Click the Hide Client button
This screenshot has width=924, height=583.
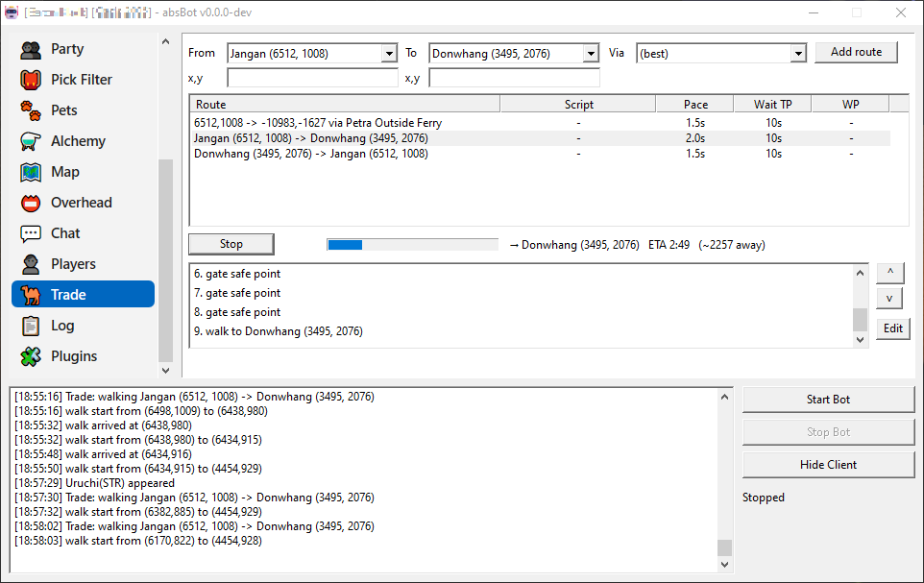point(828,465)
